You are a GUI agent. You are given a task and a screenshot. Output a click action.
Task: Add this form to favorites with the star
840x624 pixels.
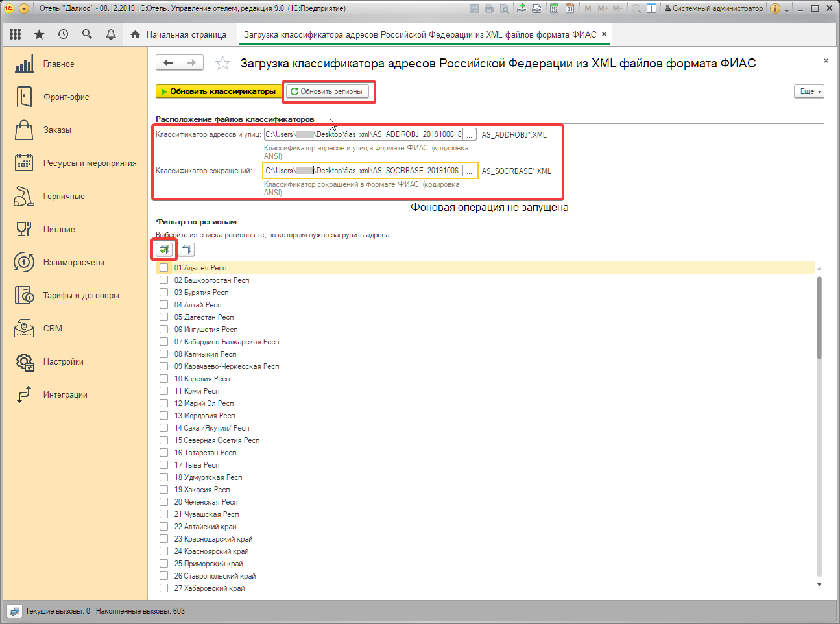click(x=222, y=63)
